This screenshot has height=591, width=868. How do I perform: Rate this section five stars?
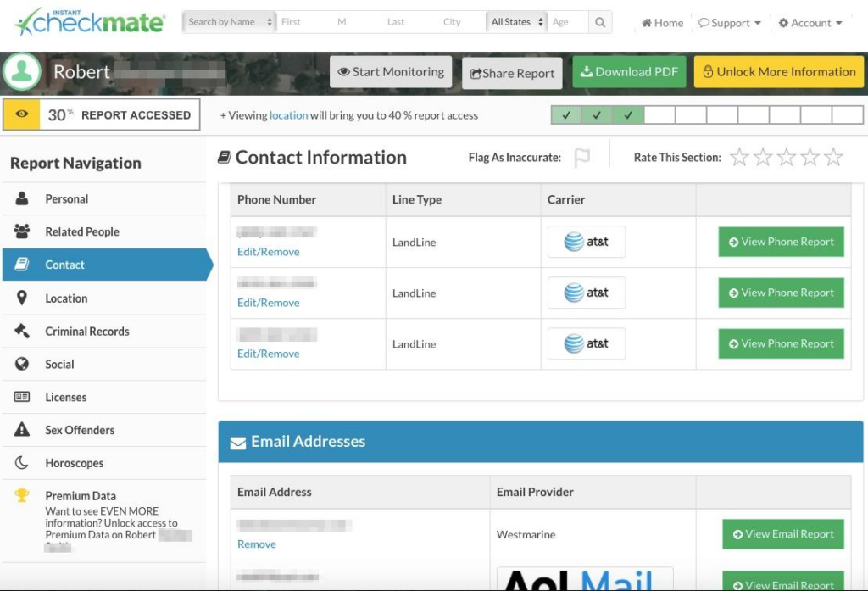(x=833, y=157)
